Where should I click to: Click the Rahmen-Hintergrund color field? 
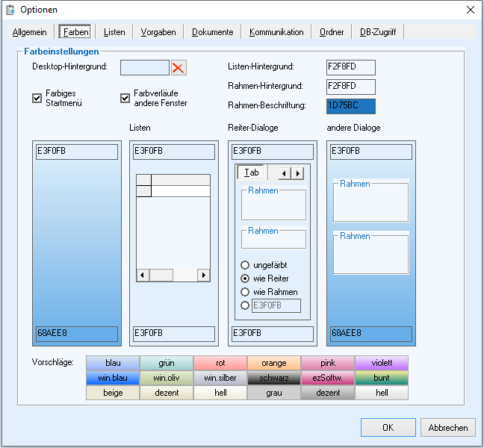click(351, 87)
